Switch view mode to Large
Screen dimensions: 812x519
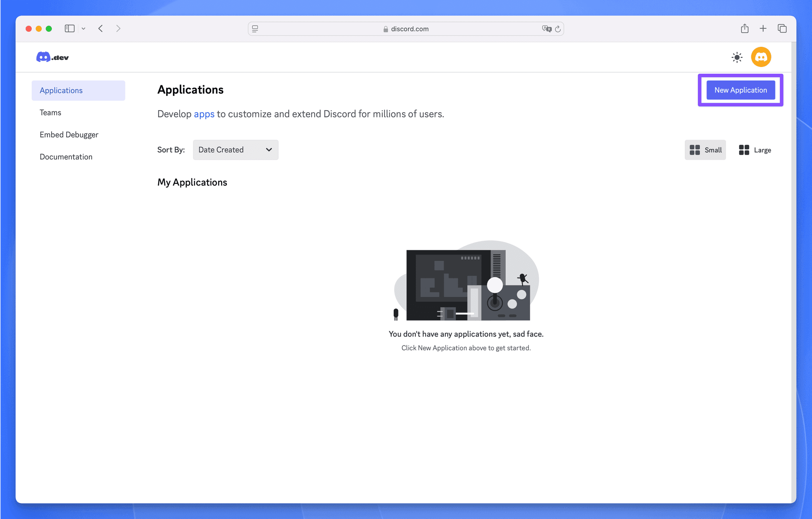click(755, 150)
